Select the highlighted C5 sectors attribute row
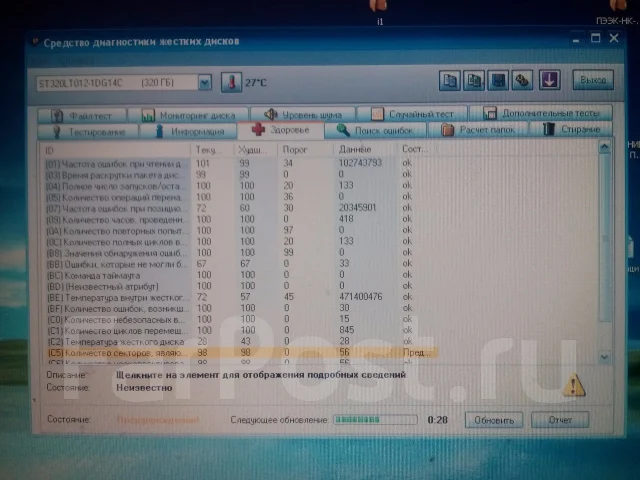Image resolution: width=640 pixels, height=480 pixels. [x=241, y=353]
